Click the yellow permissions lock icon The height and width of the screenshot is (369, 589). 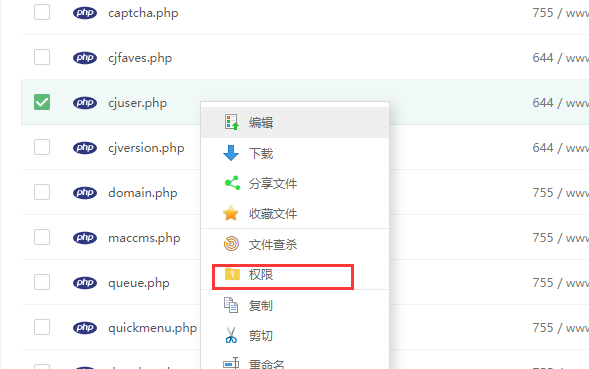click(x=232, y=274)
